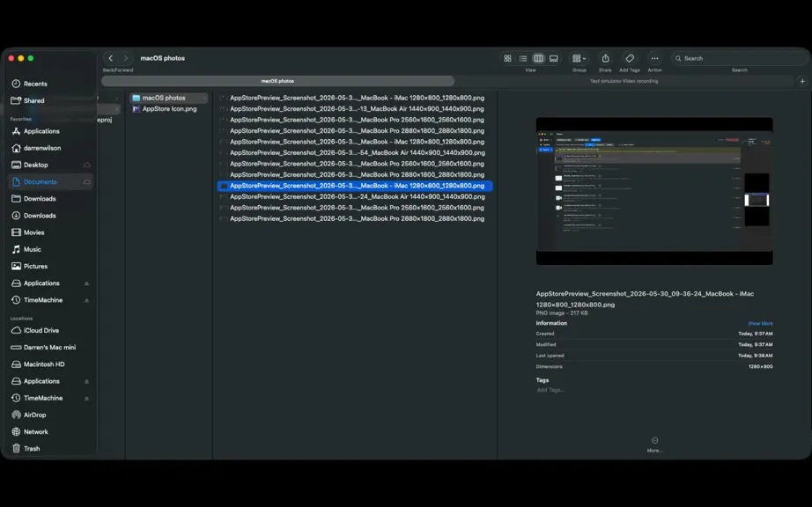Expand macOS photos folder chevron
The image size is (812, 507).
pyautogui.click(x=204, y=98)
